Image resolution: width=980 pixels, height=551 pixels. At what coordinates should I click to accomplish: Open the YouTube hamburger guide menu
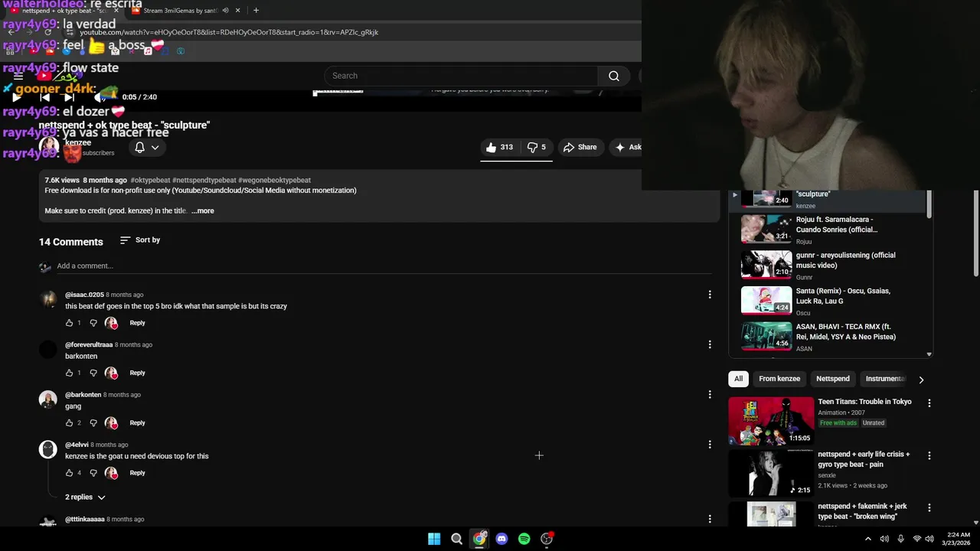pyautogui.click(x=18, y=76)
